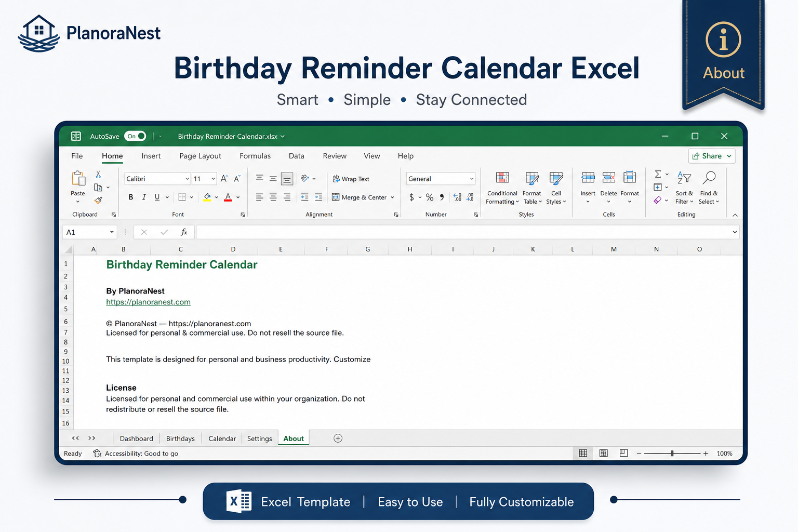Open the Name Box A1 dropdown

(x=112, y=232)
